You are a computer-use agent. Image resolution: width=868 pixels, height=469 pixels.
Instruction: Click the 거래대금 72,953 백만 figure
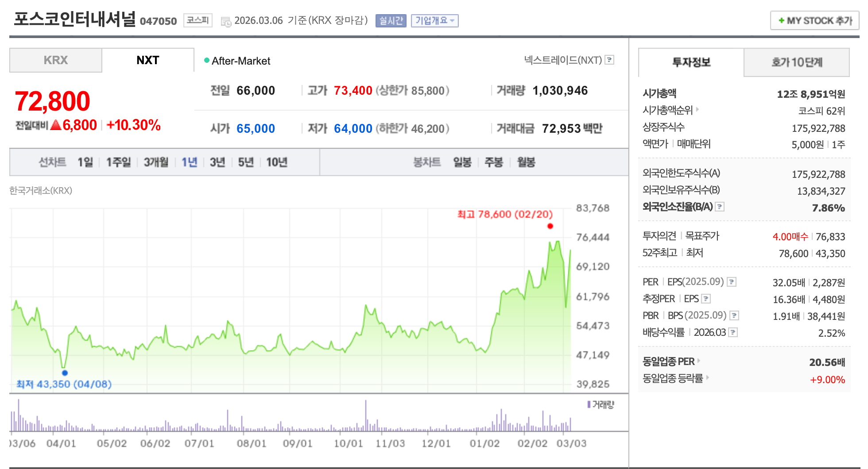pyautogui.click(x=572, y=129)
